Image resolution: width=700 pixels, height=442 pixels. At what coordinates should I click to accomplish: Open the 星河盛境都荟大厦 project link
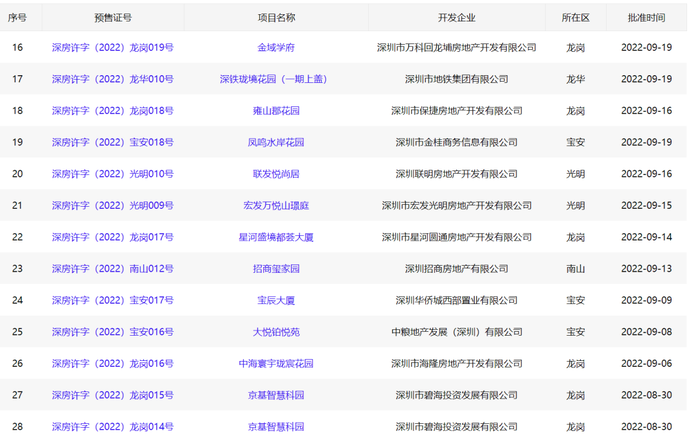tap(276, 237)
